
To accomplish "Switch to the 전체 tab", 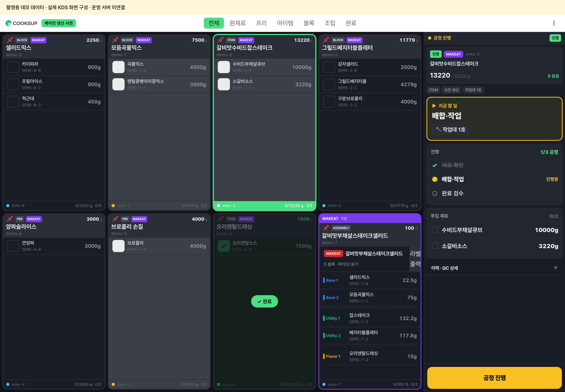I will 214,23.
